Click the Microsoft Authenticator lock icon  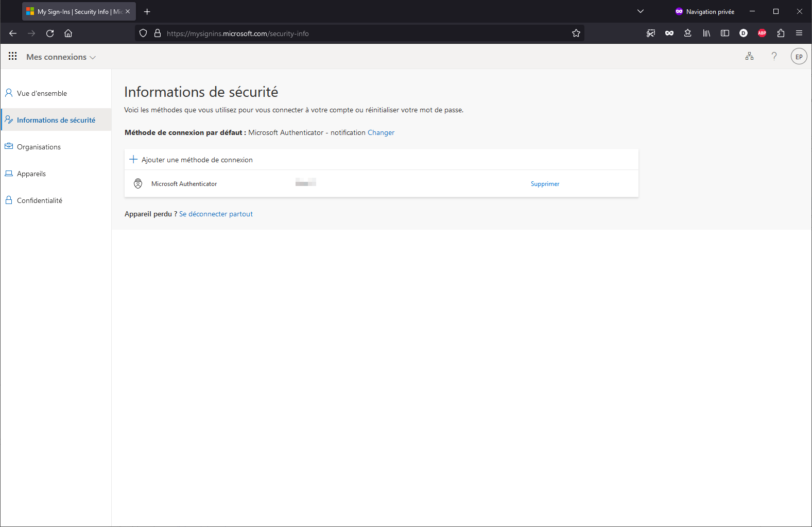tap(138, 183)
